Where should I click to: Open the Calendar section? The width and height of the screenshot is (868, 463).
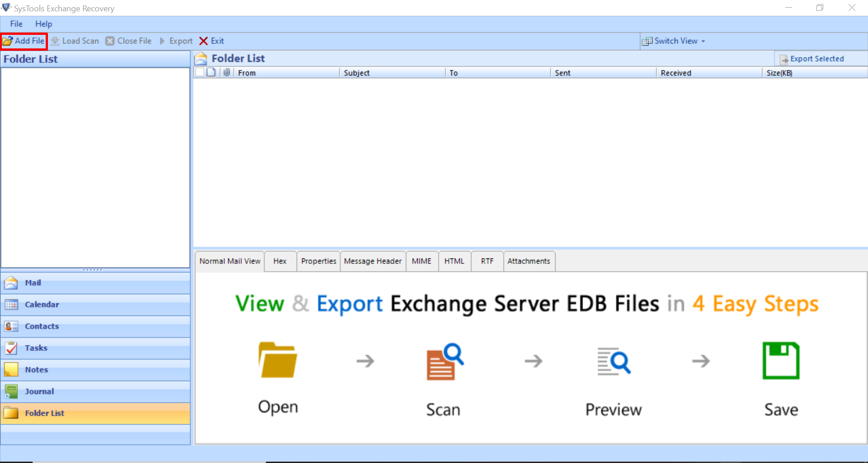42,304
